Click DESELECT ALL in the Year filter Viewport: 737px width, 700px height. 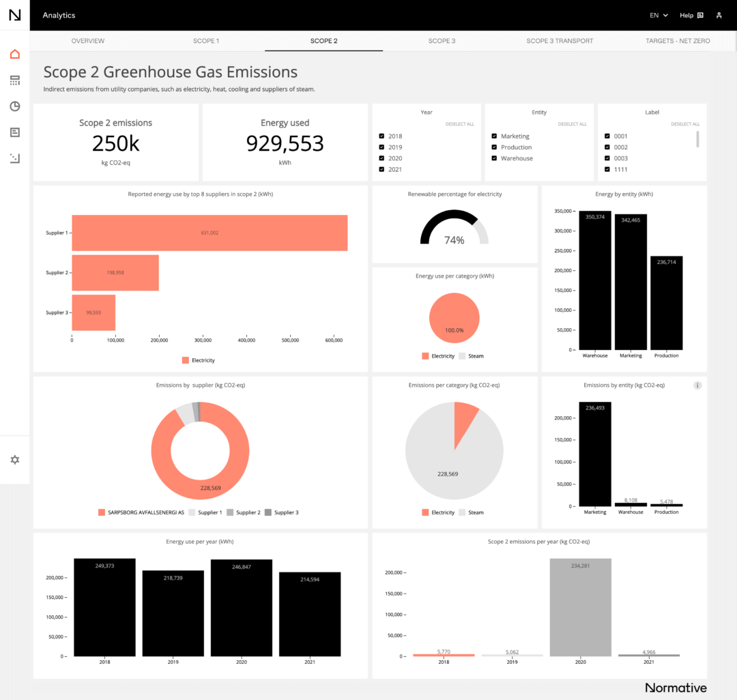(460, 123)
